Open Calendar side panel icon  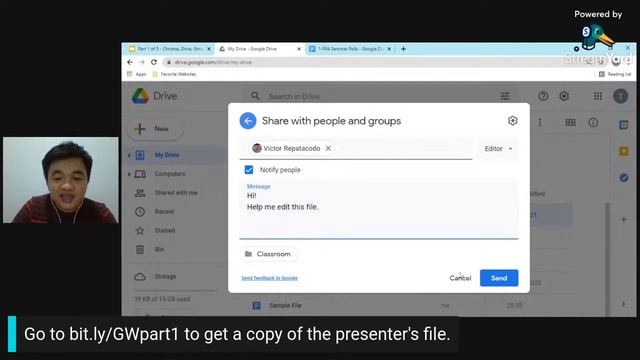pyautogui.click(x=624, y=125)
